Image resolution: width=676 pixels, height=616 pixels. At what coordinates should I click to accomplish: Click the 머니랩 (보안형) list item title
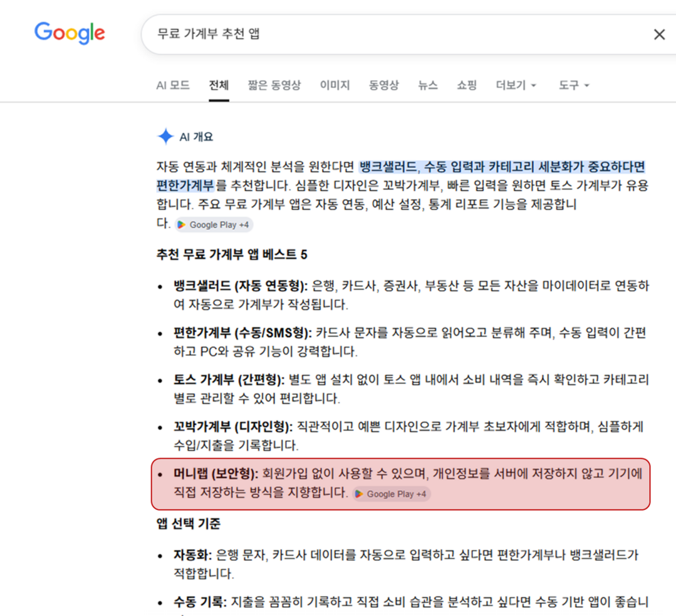(216, 474)
